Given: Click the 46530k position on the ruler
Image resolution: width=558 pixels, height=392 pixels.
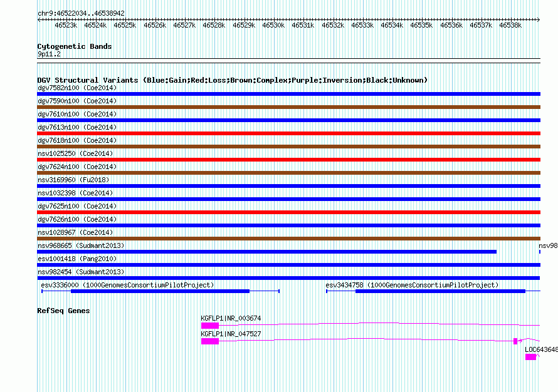Looking at the screenshot, I should (273, 26).
